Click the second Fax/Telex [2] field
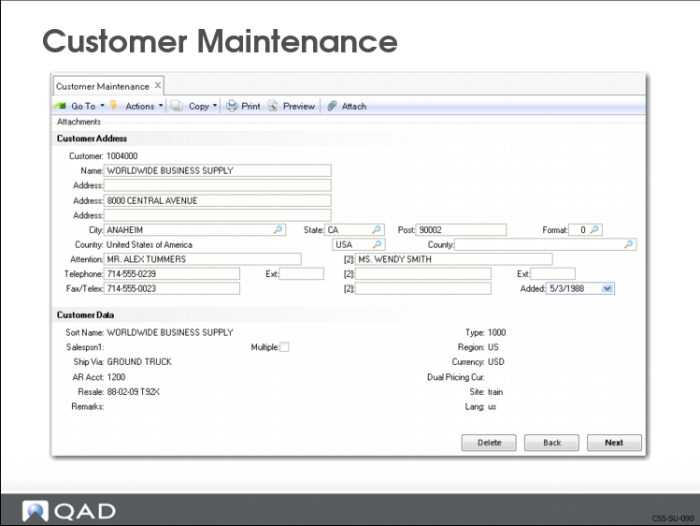 pyautogui.click(x=423, y=289)
